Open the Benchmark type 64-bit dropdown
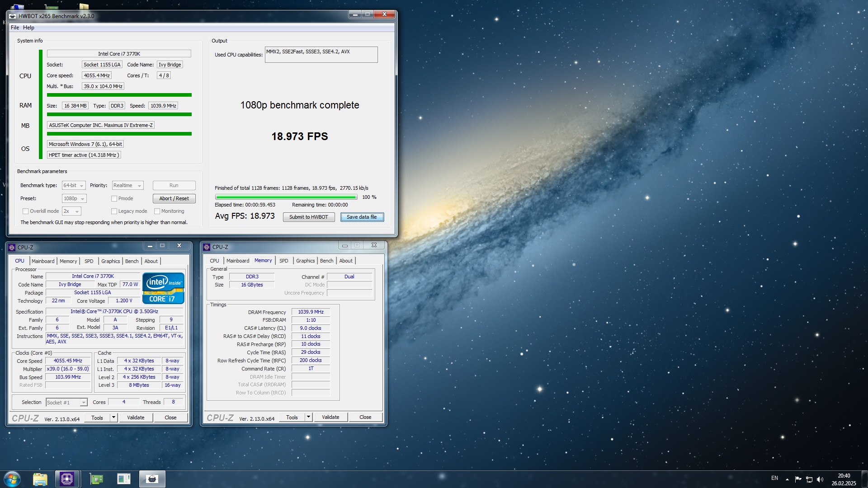The image size is (868, 488). point(74,186)
